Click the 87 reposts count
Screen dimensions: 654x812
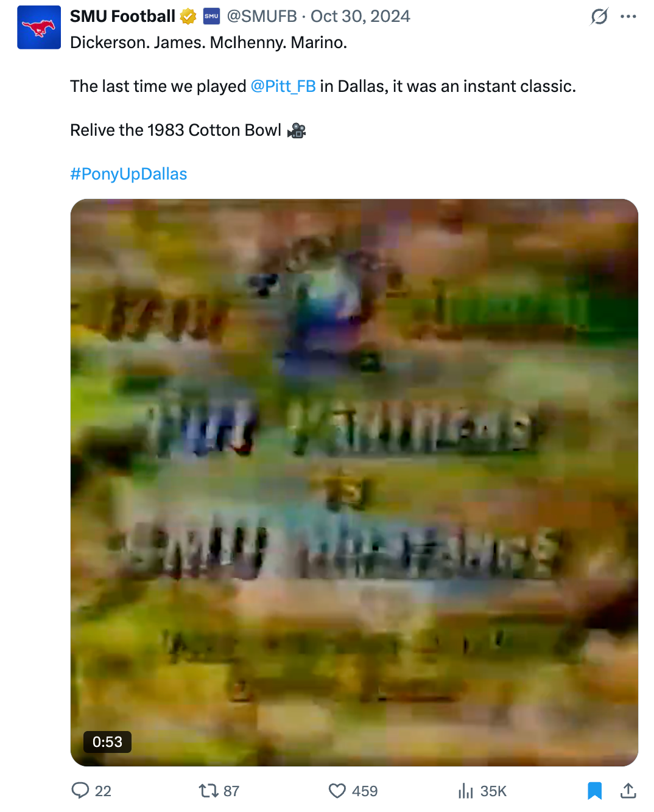(x=231, y=791)
